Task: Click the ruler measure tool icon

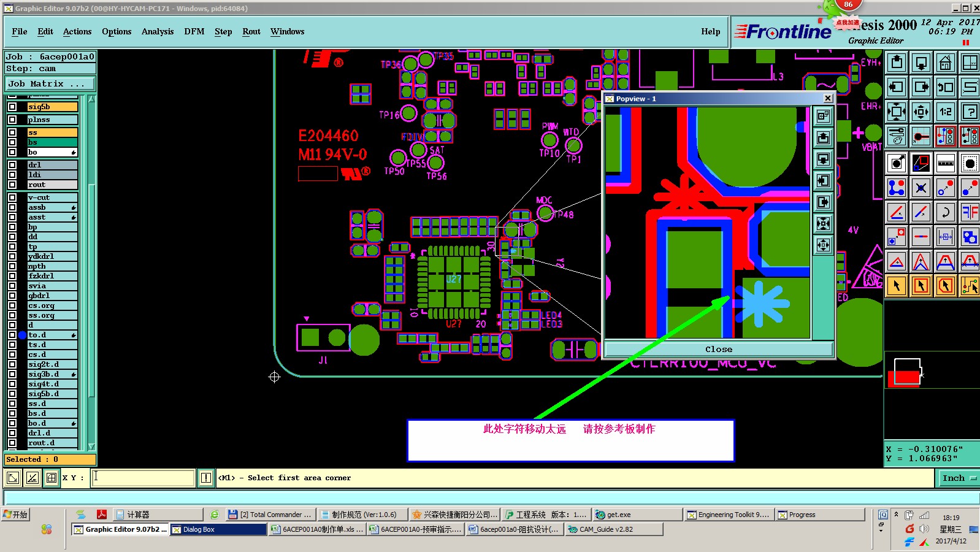Action: [946, 163]
